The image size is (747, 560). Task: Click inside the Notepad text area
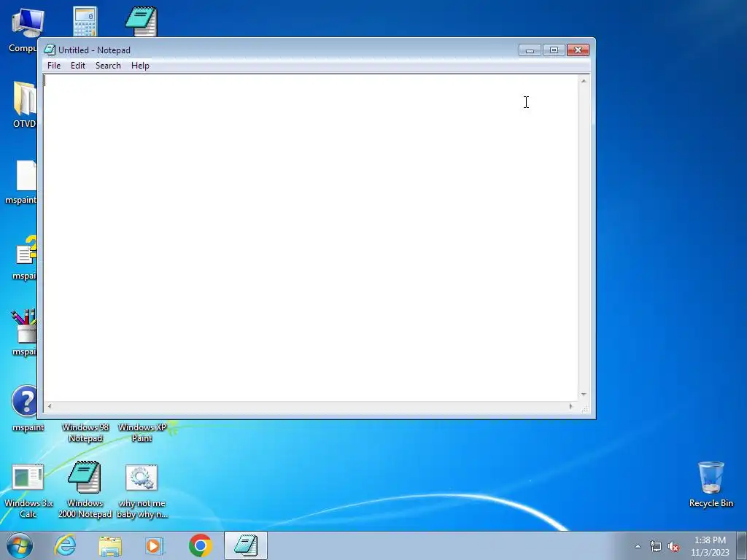coord(311,238)
